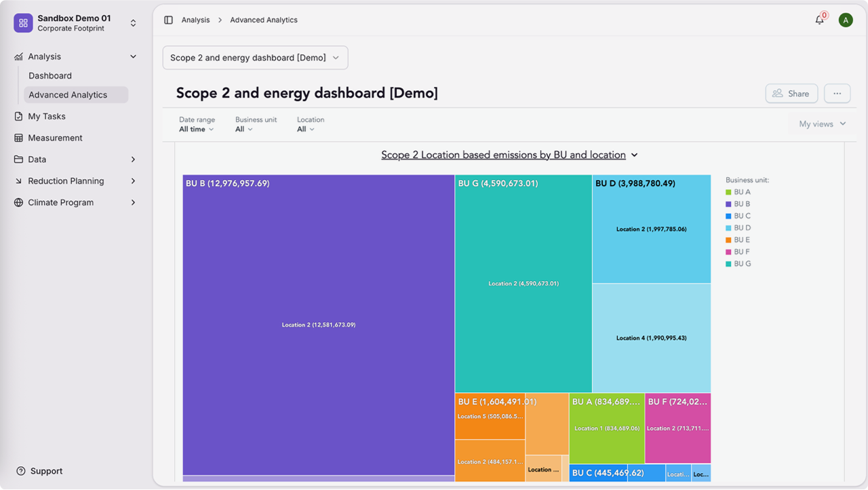Expand the My views dropdown
The image size is (868, 490).
click(x=823, y=124)
